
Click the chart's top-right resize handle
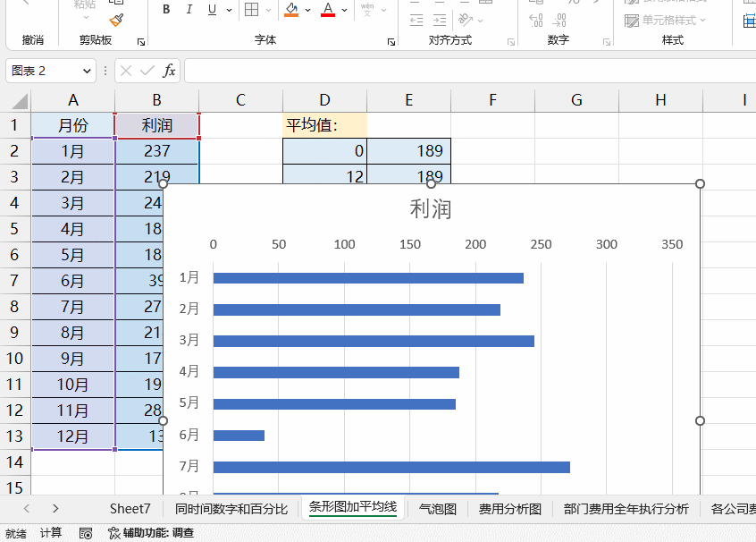(700, 184)
